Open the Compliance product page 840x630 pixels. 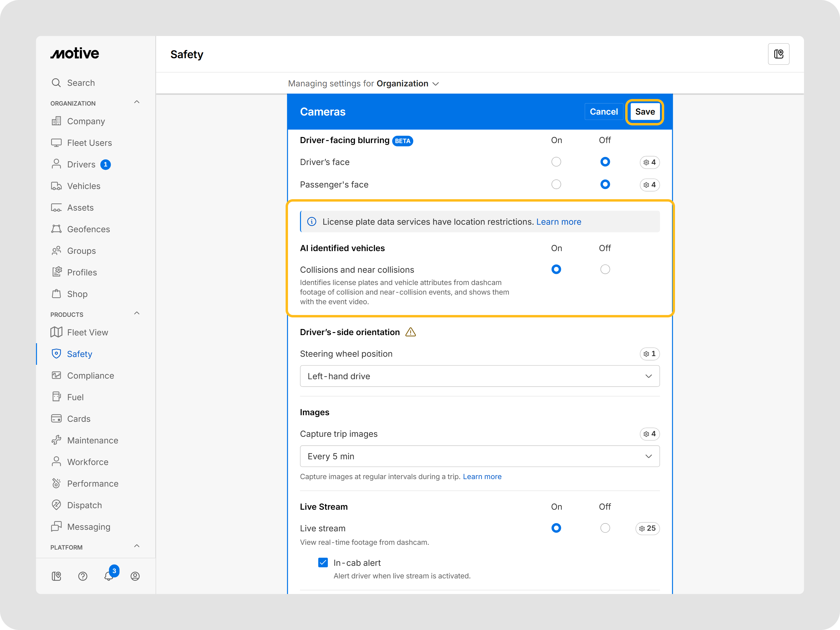[x=90, y=375]
